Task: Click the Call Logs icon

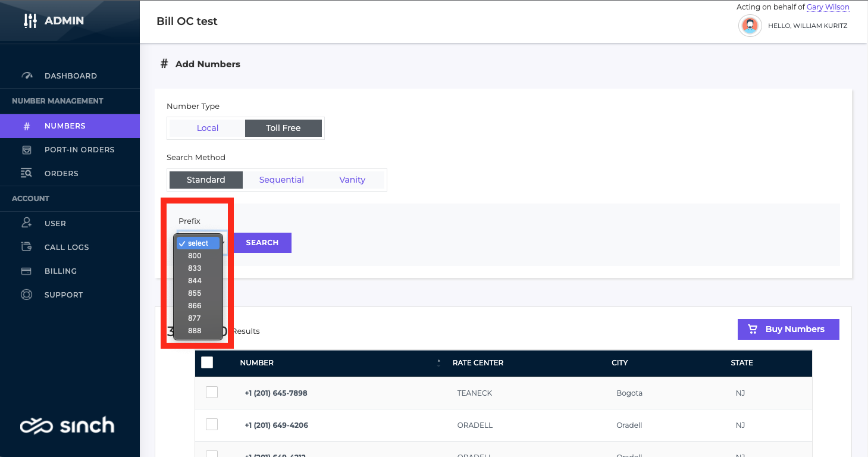Action: pos(27,247)
